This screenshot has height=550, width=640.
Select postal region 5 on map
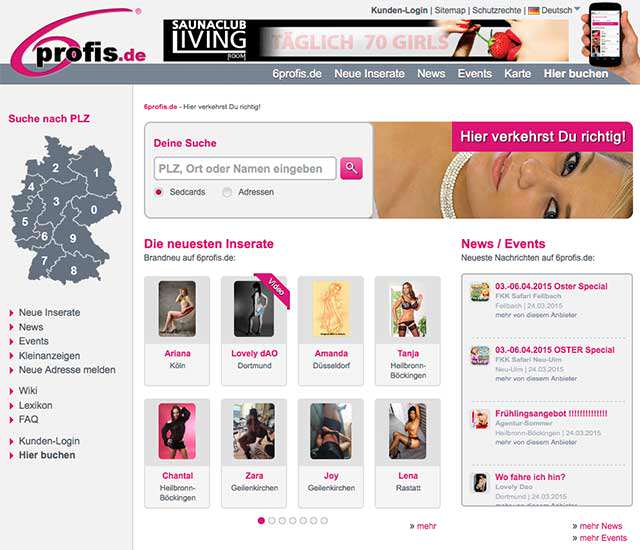[25, 222]
